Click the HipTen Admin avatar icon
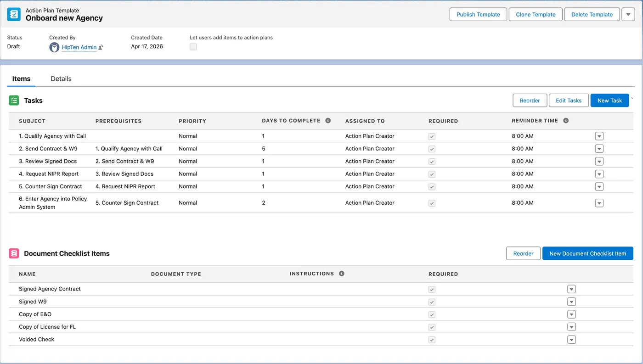This screenshot has height=364, width=643. click(x=54, y=47)
